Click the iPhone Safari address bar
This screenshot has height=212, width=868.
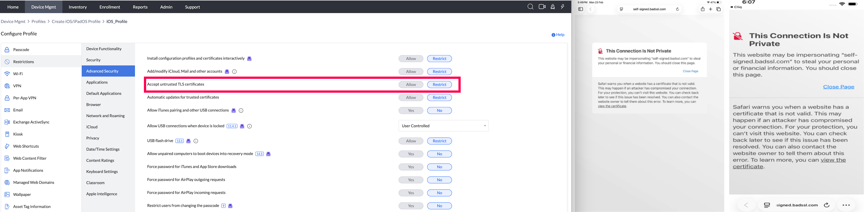coord(797,205)
